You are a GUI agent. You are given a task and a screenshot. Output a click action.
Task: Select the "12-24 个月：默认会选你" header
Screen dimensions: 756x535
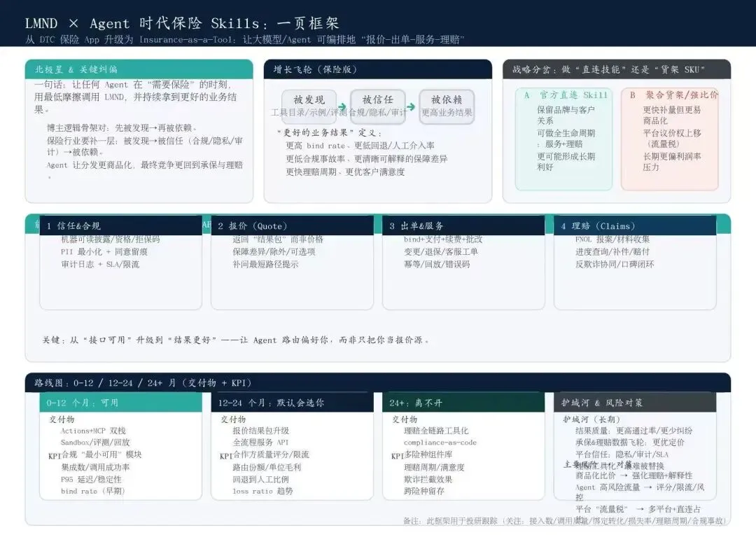click(x=292, y=403)
